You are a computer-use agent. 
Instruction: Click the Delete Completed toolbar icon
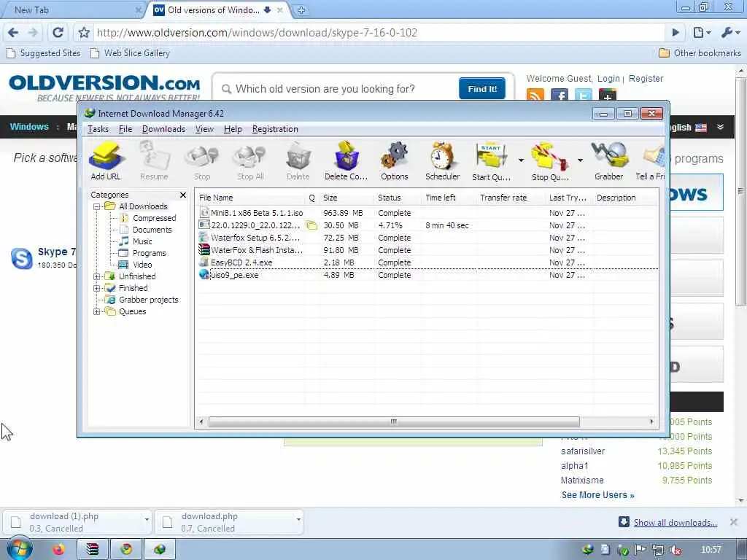(347, 161)
